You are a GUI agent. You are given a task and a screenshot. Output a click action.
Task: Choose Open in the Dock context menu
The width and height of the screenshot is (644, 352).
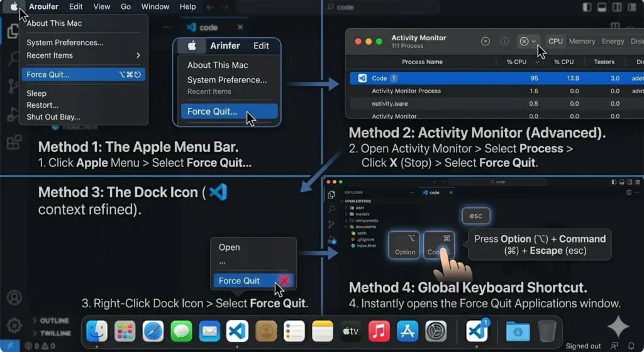(229, 247)
